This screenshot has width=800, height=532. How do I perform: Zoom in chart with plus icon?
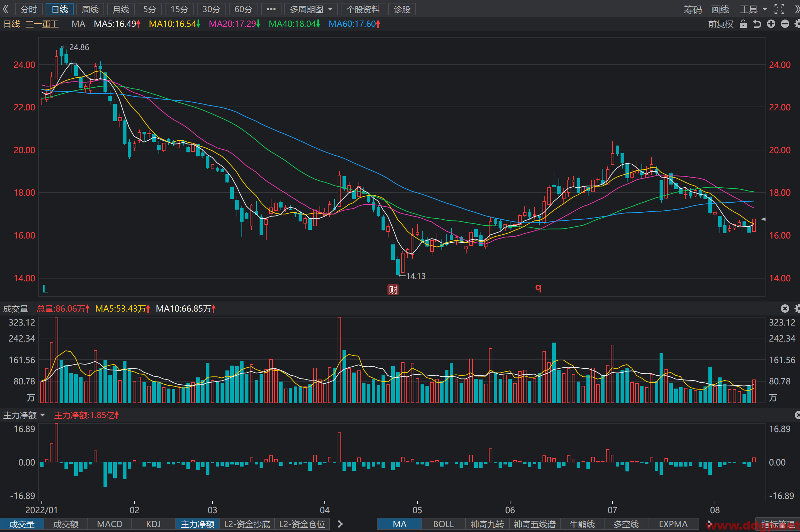[x=771, y=24]
